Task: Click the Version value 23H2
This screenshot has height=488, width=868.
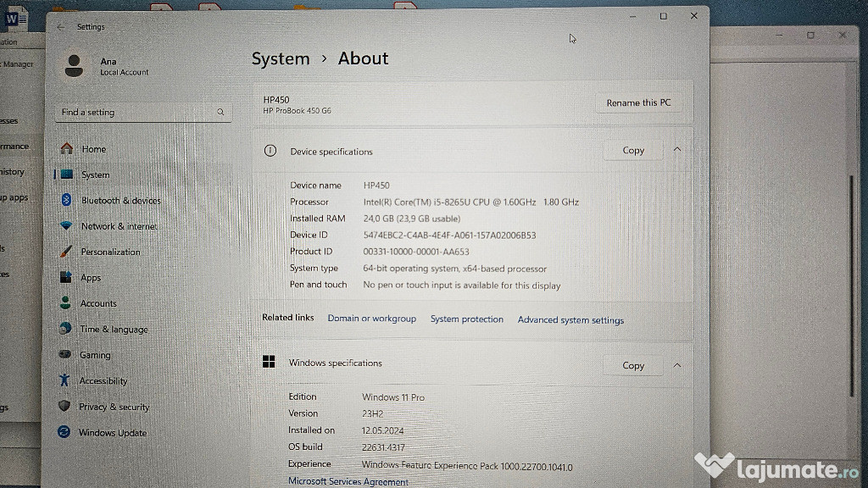Action: pyautogui.click(x=373, y=413)
